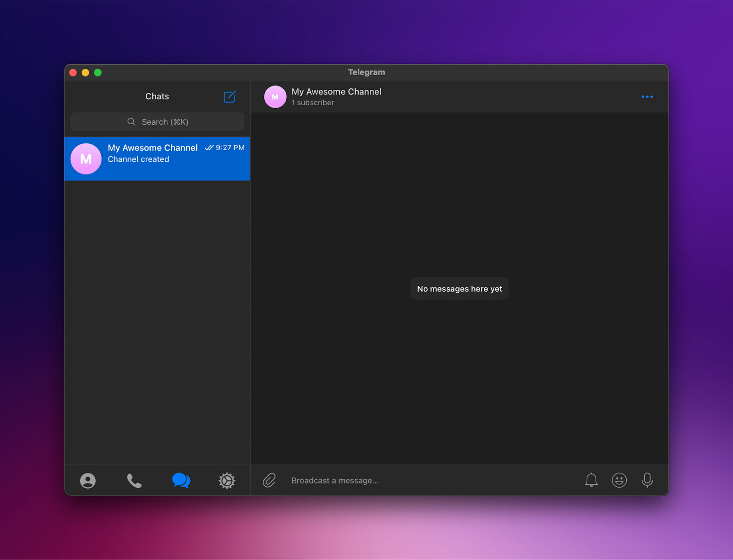The width and height of the screenshot is (733, 560).
Task: Click the "Chats" sidebar heading
Action: click(157, 96)
